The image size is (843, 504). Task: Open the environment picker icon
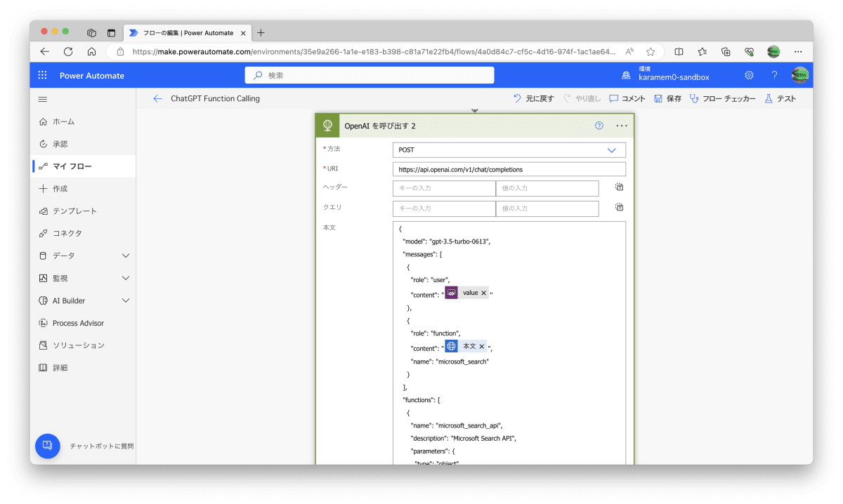(x=626, y=75)
